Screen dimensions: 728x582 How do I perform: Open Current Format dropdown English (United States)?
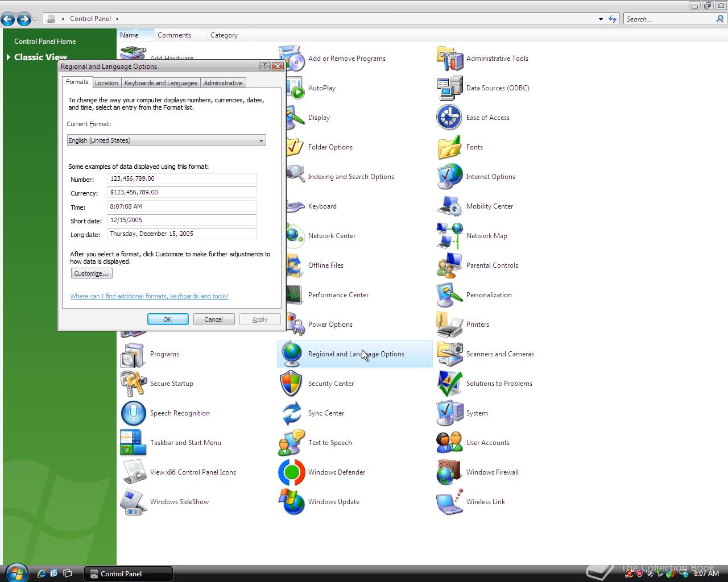(x=166, y=140)
